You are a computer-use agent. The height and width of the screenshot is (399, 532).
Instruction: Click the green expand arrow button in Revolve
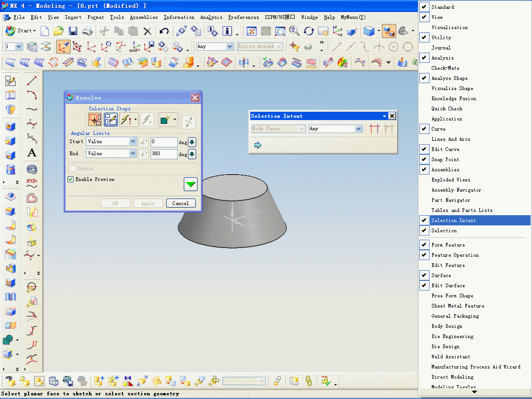191,184
